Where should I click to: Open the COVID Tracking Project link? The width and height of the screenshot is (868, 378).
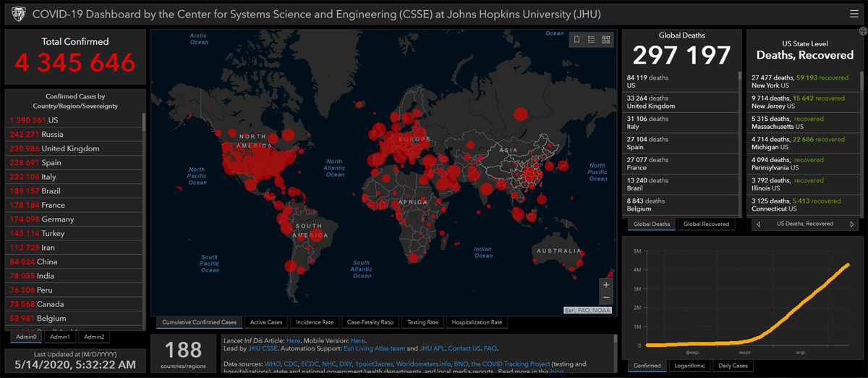coord(511,364)
